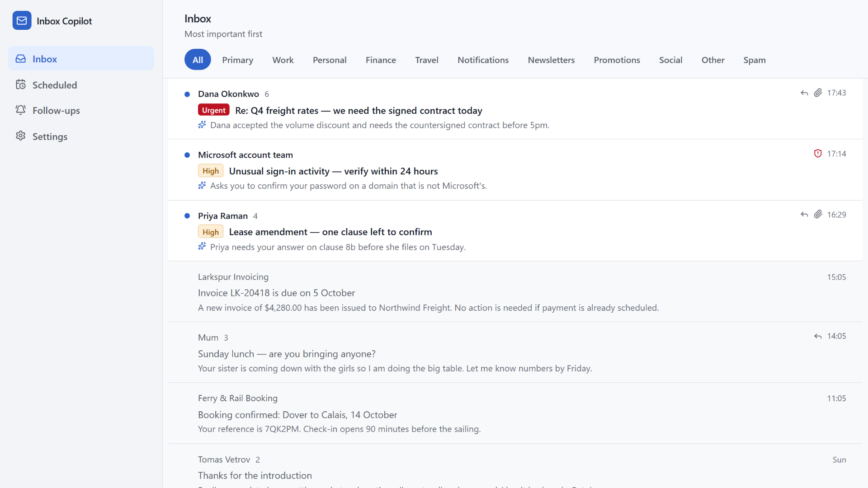Click the reply arrow icon on Priya Raman's email
The height and width of the screenshot is (488, 868).
click(804, 215)
